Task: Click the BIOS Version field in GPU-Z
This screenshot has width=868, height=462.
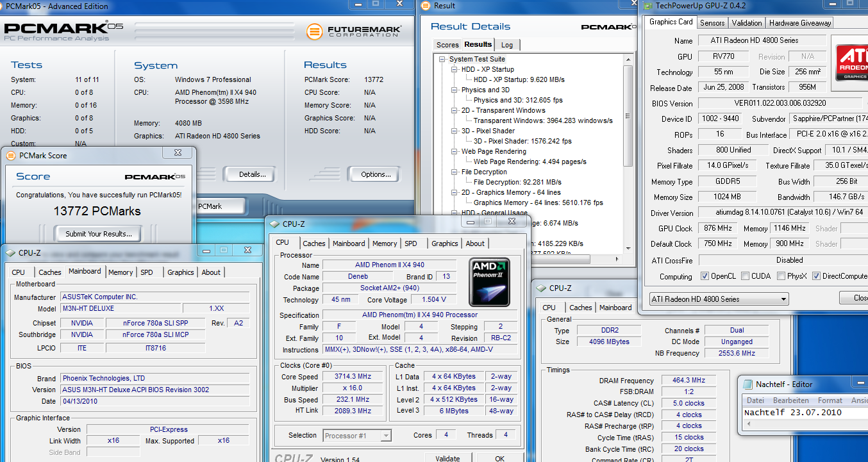Action: click(x=781, y=103)
